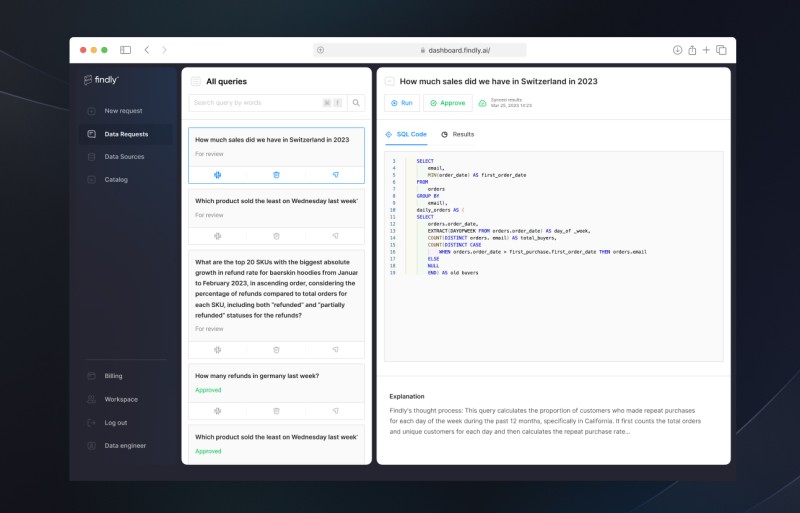
Task: Send the Switzerland 2023 sales query
Action: pyautogui.click(x=336, y=175)
